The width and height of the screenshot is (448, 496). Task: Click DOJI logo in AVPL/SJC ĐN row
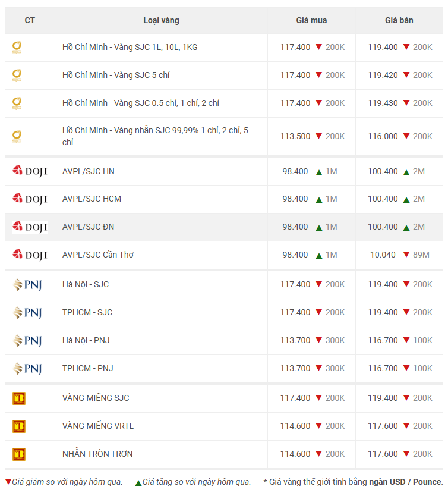coord(30,227)
